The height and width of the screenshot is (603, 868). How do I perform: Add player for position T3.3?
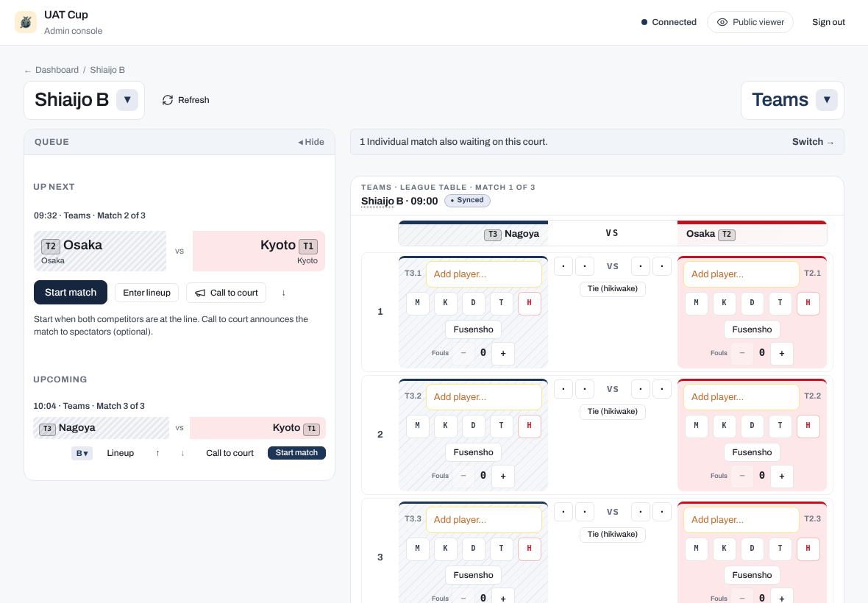[x=484, y=519]
